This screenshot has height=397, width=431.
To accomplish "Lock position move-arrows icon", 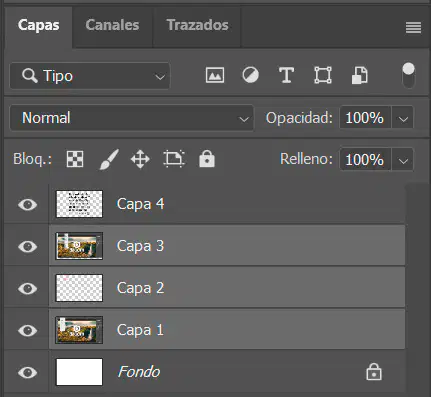I will [x=140, y=159].
